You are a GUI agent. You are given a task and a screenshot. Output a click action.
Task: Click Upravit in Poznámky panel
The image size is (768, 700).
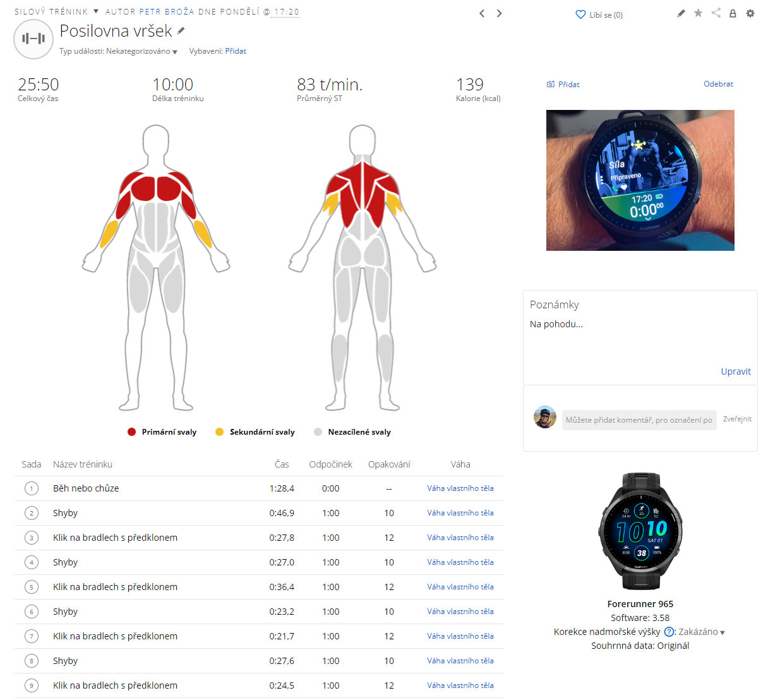point(736,371)
